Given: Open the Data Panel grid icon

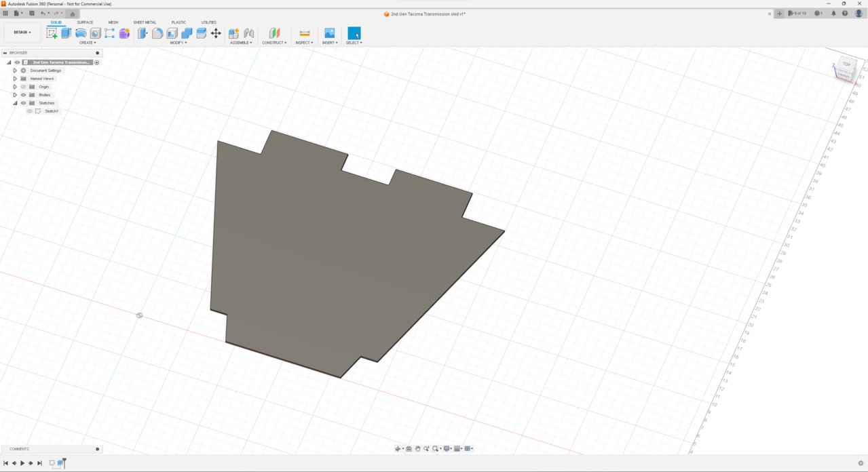Looking at the screenshot, I should (x=5, y=13).
